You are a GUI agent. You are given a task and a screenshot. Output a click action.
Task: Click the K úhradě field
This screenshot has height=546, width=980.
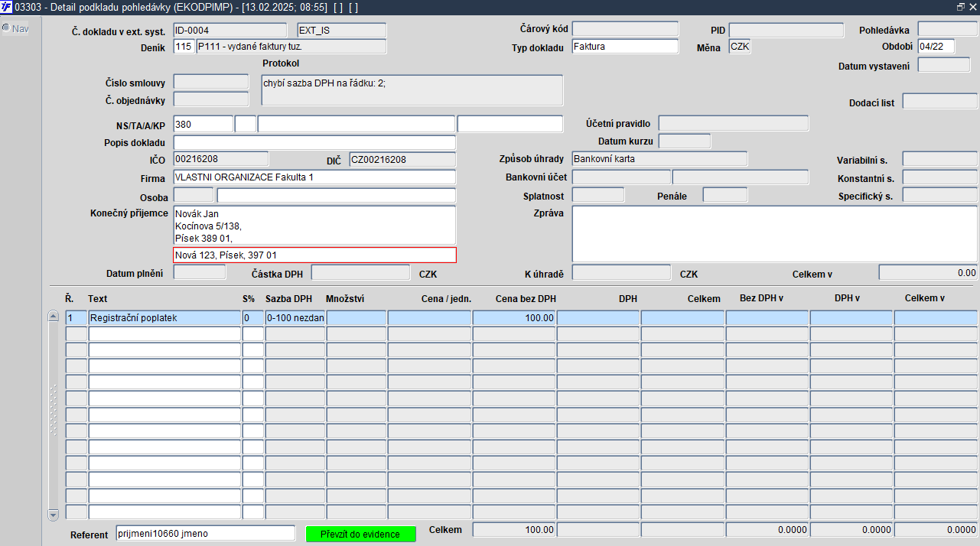point(621,272)
